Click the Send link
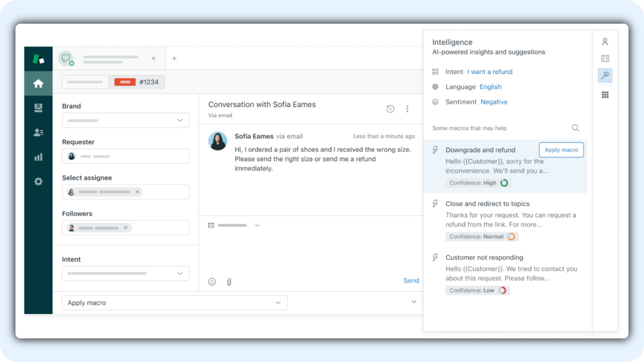The image size is (644, 362). [x=411, y=281]
